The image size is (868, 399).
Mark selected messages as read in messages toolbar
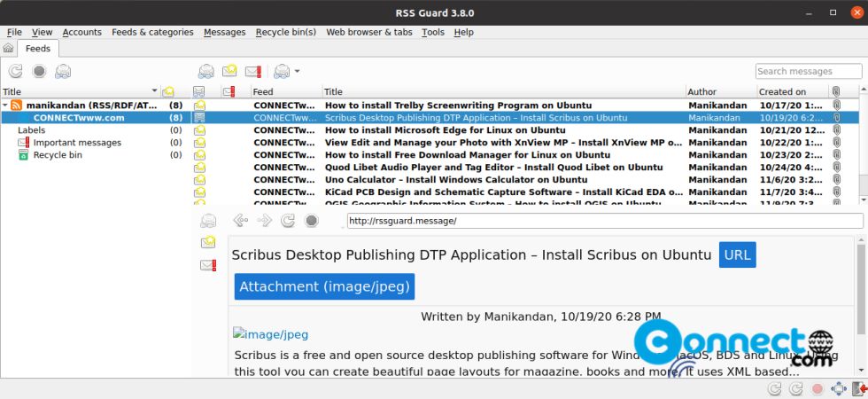[x=205, y=71]
